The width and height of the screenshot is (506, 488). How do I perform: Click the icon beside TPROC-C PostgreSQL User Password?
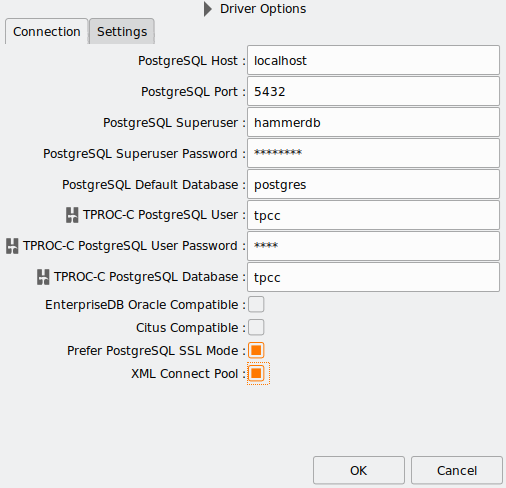[12, 246]
